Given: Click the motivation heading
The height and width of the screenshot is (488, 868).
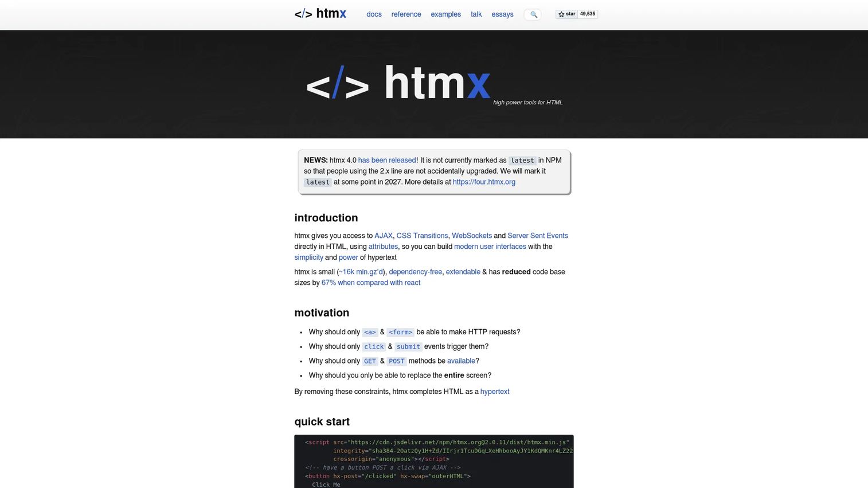Looking at the screenshot, I should [322, 313].
